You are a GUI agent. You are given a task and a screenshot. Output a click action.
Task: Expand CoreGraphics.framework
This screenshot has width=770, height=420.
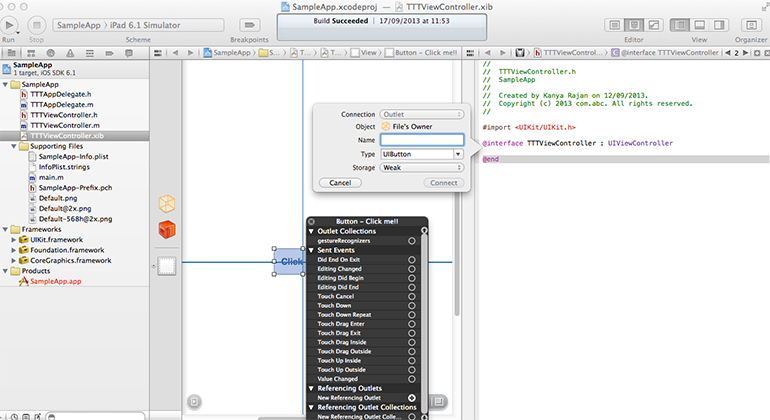click(x=14, y=260)
